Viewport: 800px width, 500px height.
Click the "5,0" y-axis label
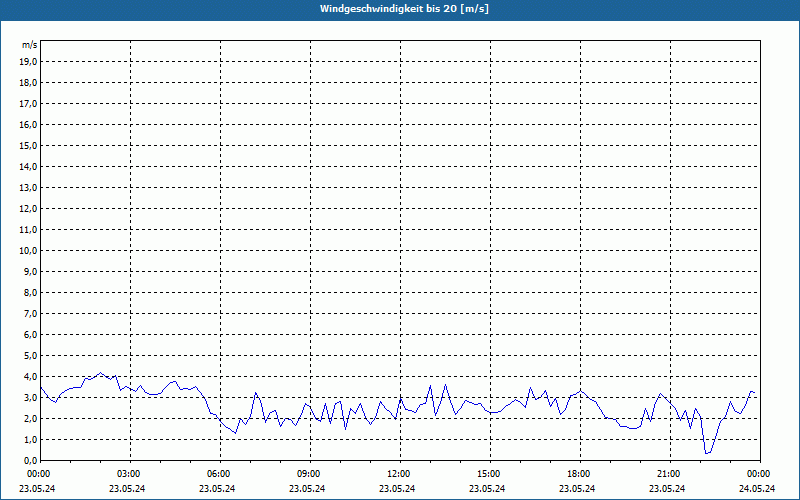[x=30, y=356]
